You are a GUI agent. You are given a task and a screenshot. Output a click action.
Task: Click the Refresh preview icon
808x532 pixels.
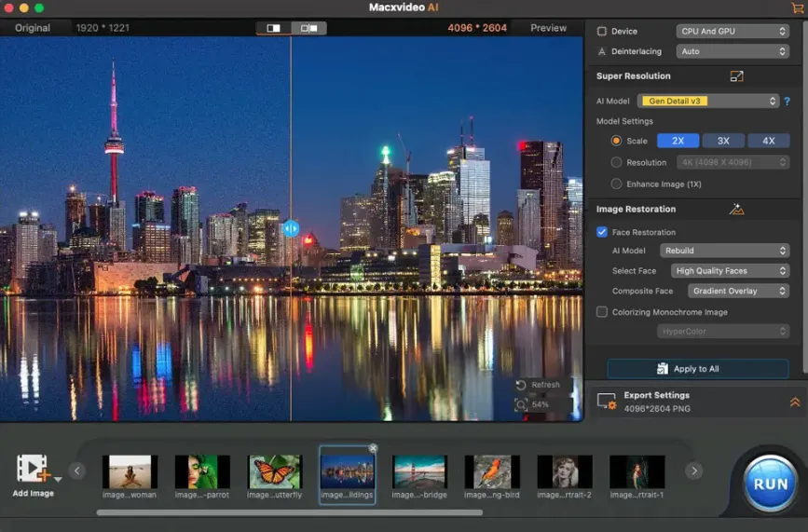pyautogui.click(x=521, y=385)
